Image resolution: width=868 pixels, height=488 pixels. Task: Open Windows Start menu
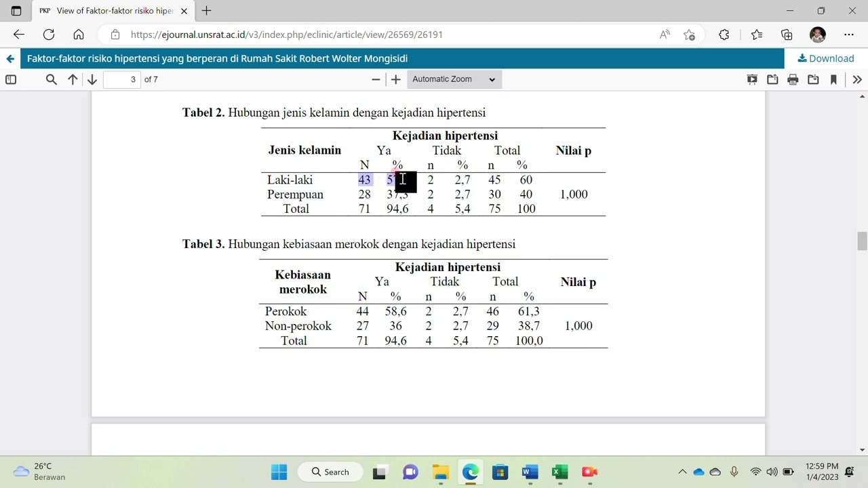[x=279, y=472]
